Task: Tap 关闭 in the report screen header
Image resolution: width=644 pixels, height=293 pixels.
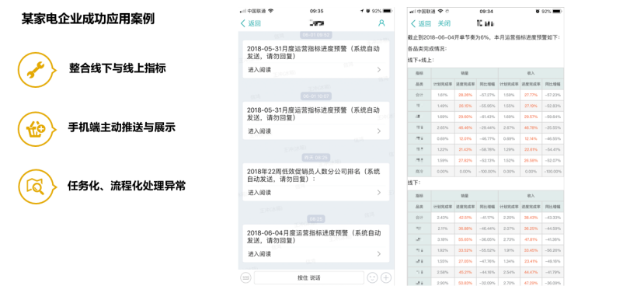Action: [444, 23]
